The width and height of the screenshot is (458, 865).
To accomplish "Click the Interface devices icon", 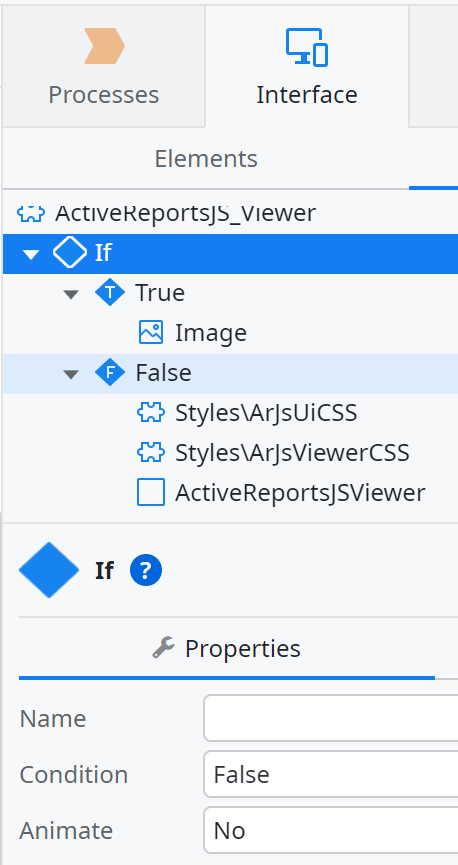I will (x=307, y=47).
